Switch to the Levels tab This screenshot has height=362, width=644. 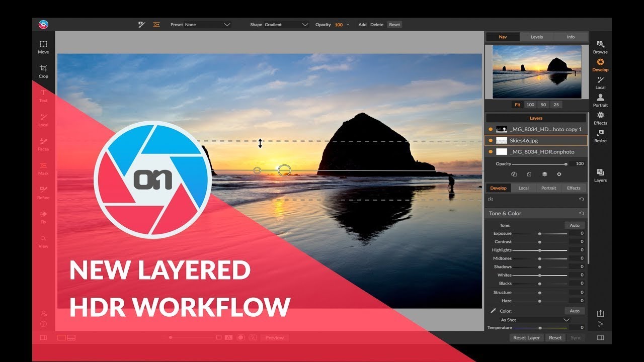[537, 37]
